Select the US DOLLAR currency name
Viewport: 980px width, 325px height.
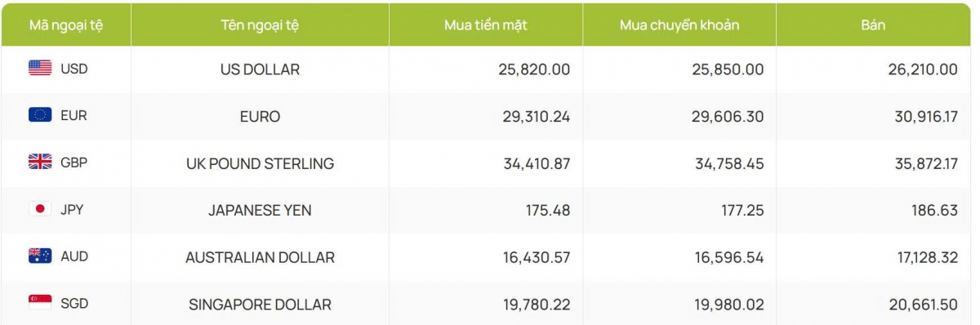pos(260,69)
